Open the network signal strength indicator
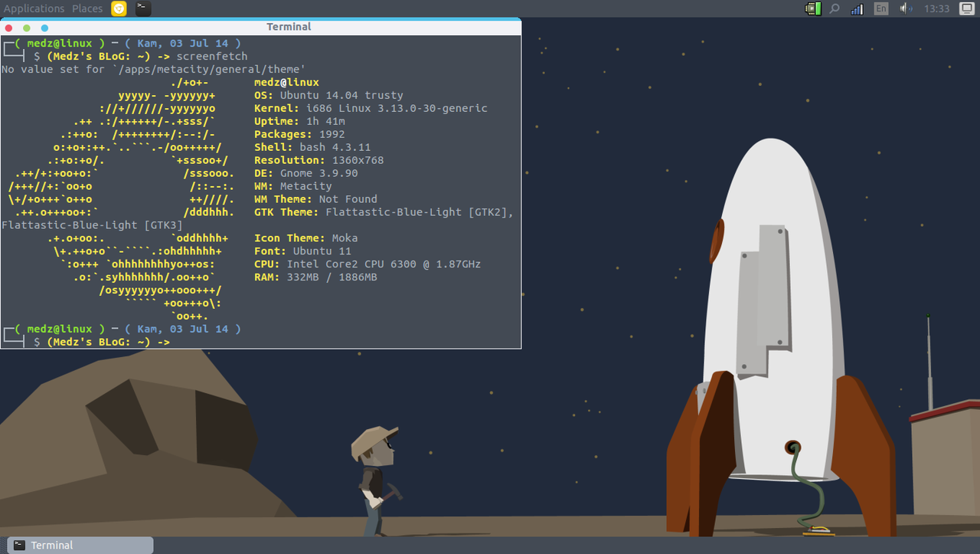The height and width of the screenshot is (554, 980). pyautogui.click(x=857, y=8)
